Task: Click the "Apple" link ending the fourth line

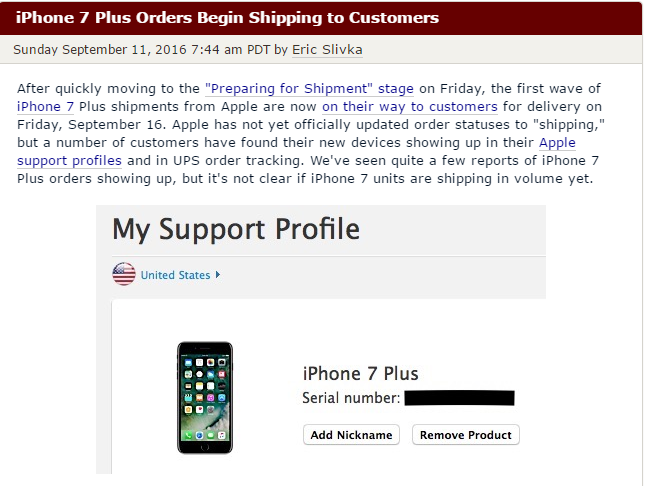Action: tap(557, 143)
